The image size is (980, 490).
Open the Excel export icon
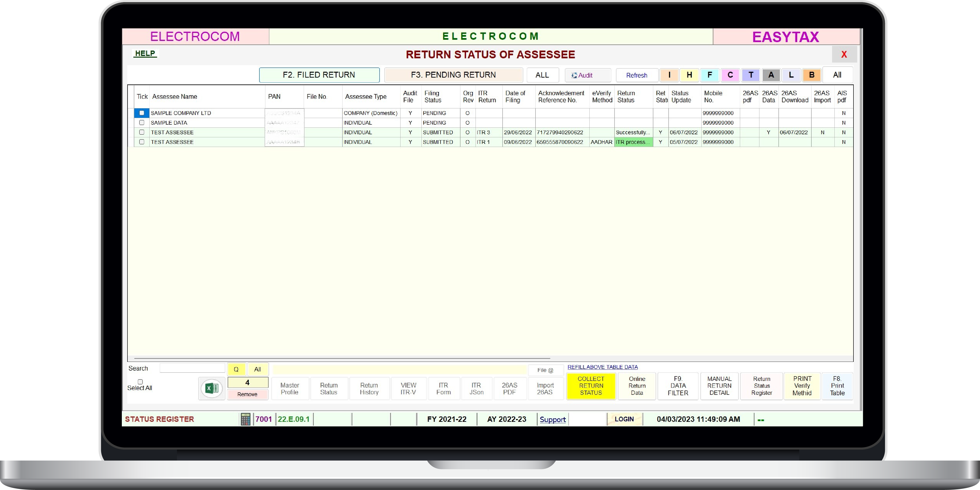211,388
